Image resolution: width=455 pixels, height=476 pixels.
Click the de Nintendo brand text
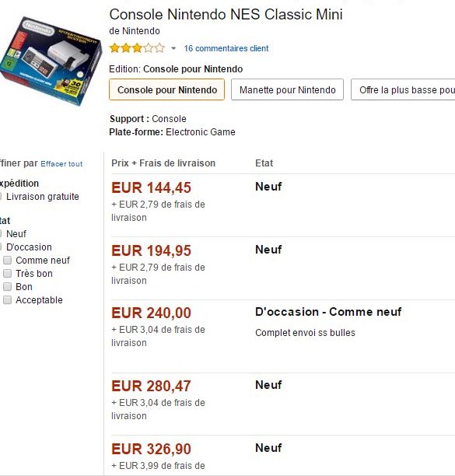[x=135, y=31]
